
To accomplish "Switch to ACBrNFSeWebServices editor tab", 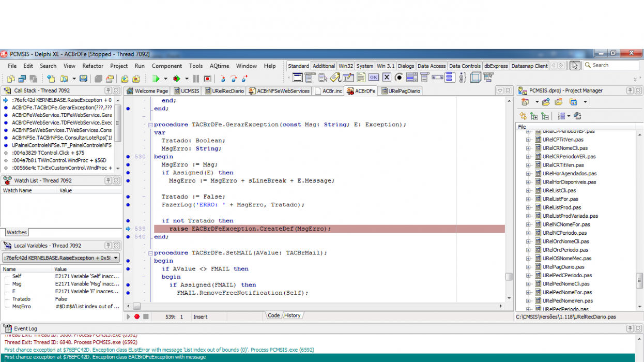I will [279, 90].
